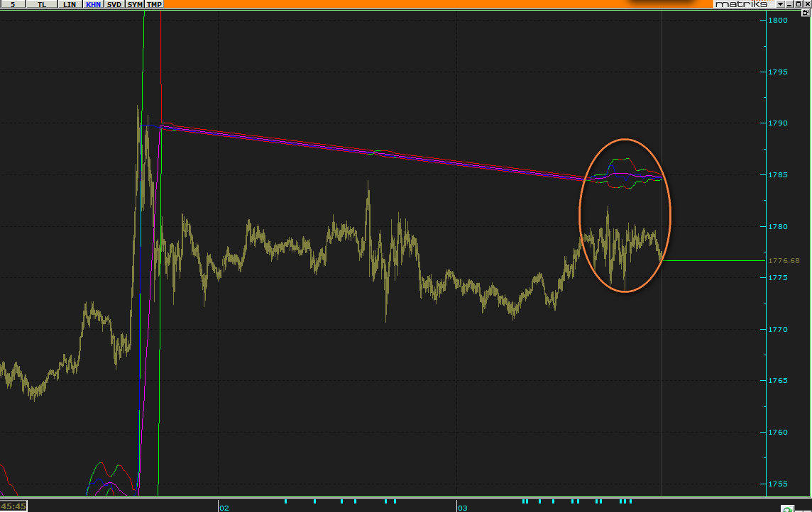Click the 02 date label on time axis
Image resolution: width=812 pixels, height=512 pixels.
tap(224, 508)
